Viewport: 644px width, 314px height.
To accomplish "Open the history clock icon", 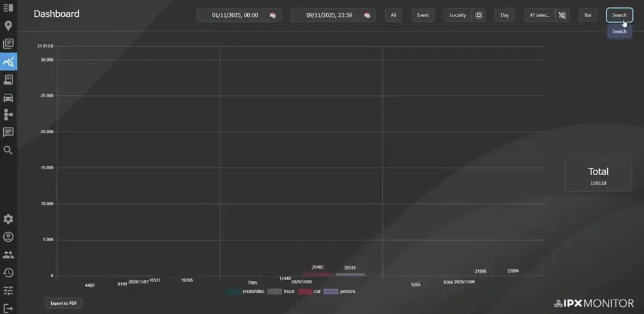I will pyautogui.click(x=9, y=273).
